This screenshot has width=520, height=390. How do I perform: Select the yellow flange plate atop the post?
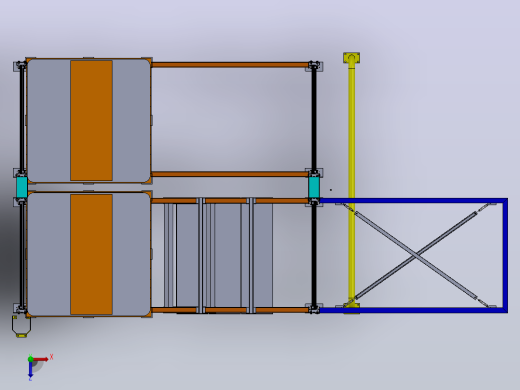351,58
